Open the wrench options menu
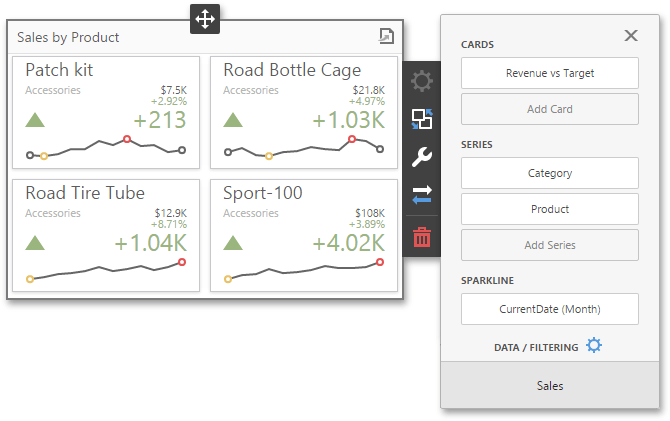 click(422, 157)
